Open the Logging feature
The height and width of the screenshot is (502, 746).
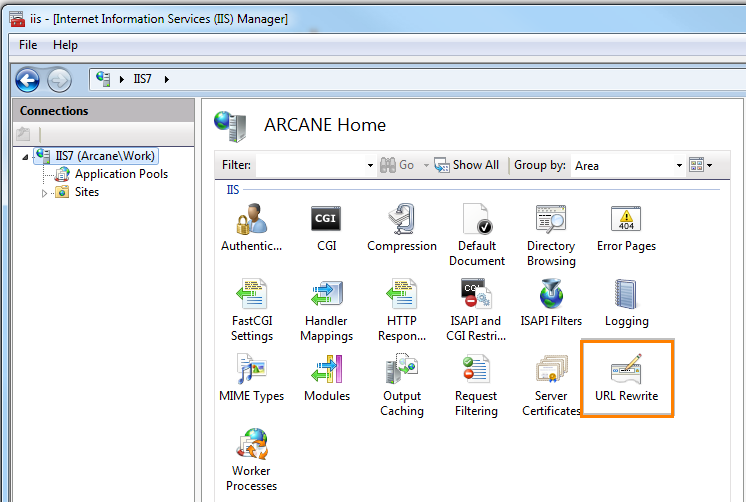[x=626, y=303]
